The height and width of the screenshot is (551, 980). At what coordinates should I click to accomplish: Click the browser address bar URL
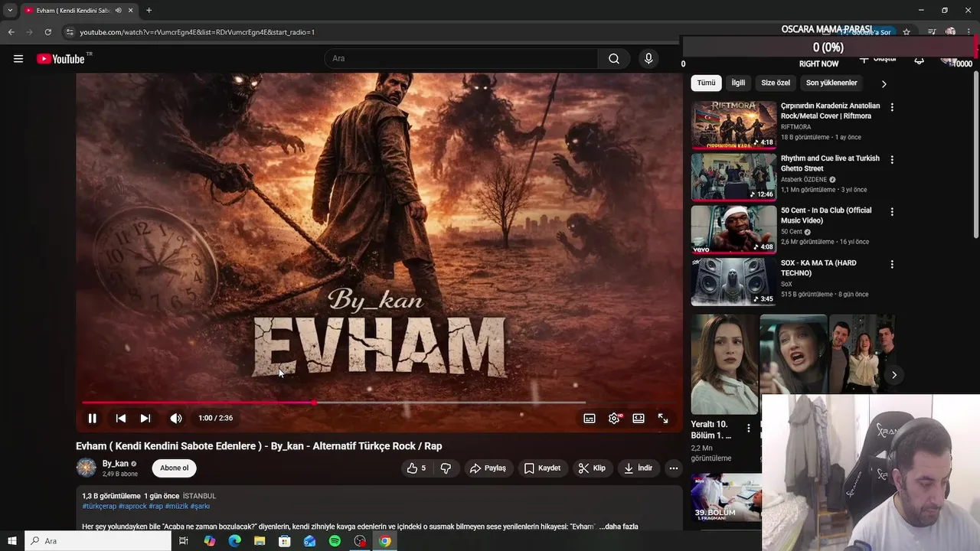coord(198,32)
